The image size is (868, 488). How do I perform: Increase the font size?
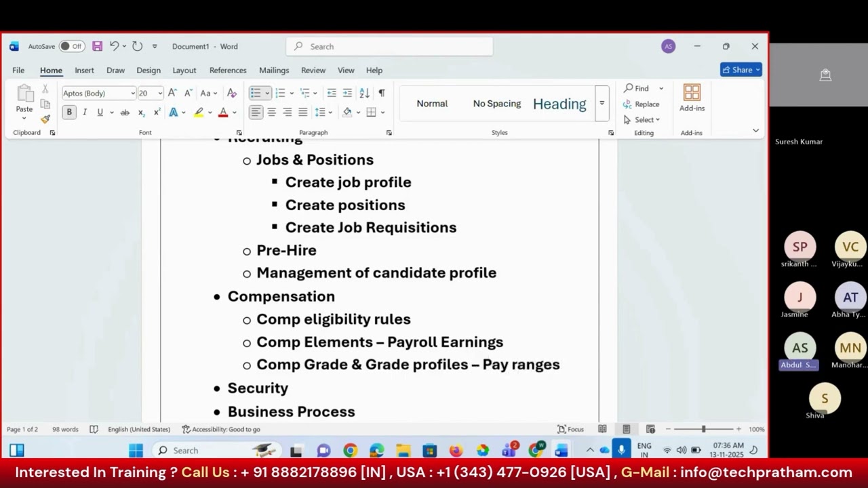click(172, 93)
